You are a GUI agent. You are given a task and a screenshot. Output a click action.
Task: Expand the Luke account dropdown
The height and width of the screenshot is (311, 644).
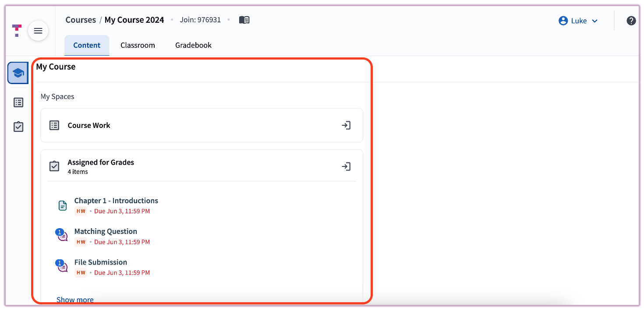(x=594, y=21)
